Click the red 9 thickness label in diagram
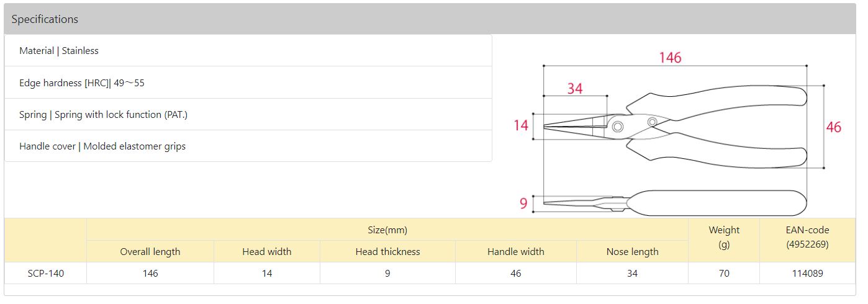This screenshot has height=304, width=868. tap(523, 203)
